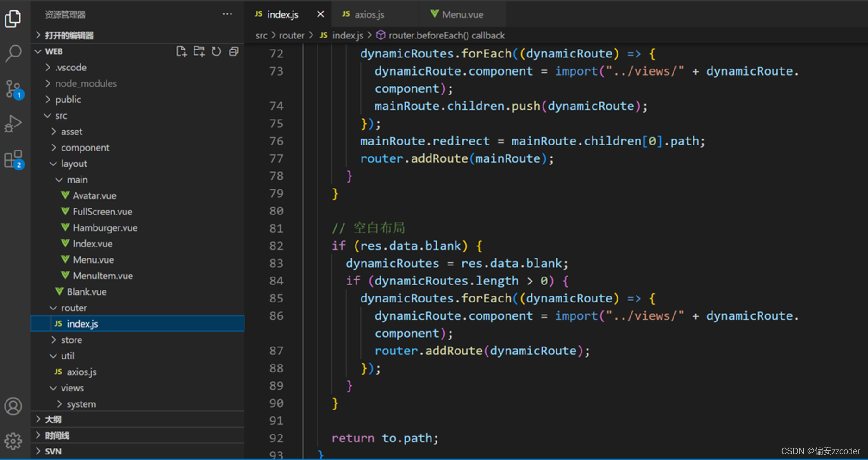Open the Accounts menu

pyautogui.click(x=13, y=406)
